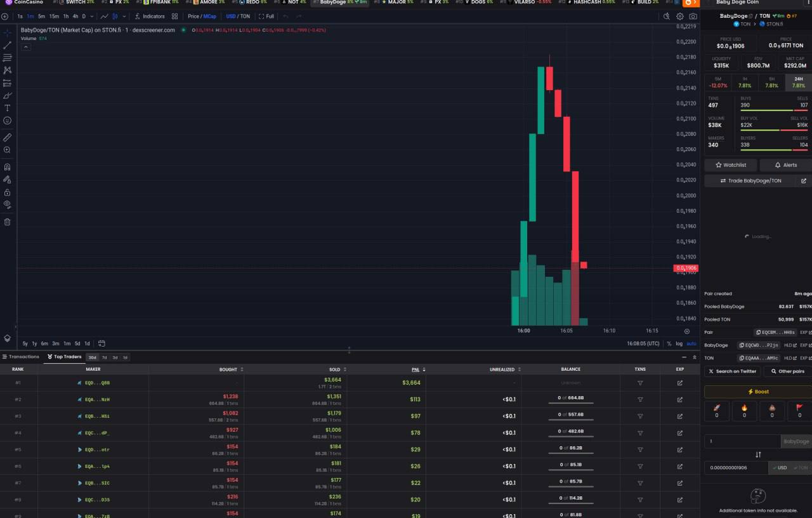Add pair to Watchlist

(x=731, y=165)
